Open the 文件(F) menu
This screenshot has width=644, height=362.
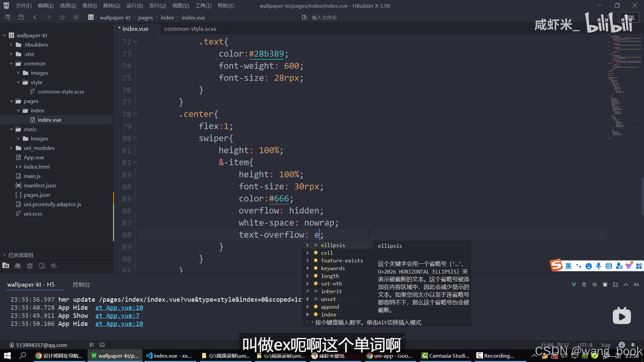click(x=23, y=6)
